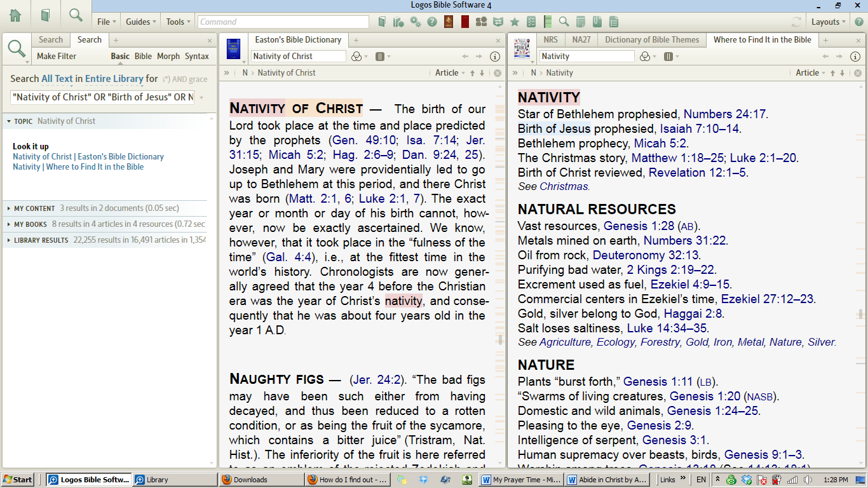
Task: Click the star favorites shortcut icon
Action: pyautogui.click(x=515, y=22)
